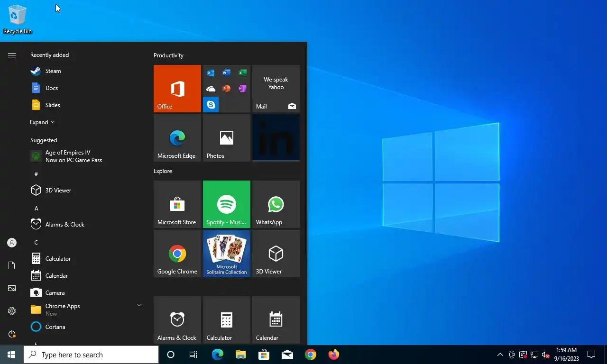Open the clock and date flyout
This screenshot has width=607, height=364.
tap(566, 355)
